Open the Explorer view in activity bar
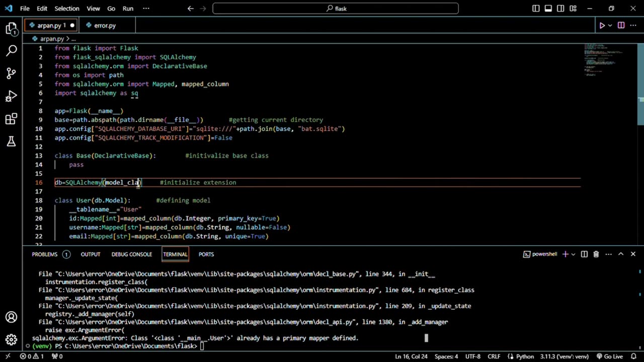 tap(12, 29)
